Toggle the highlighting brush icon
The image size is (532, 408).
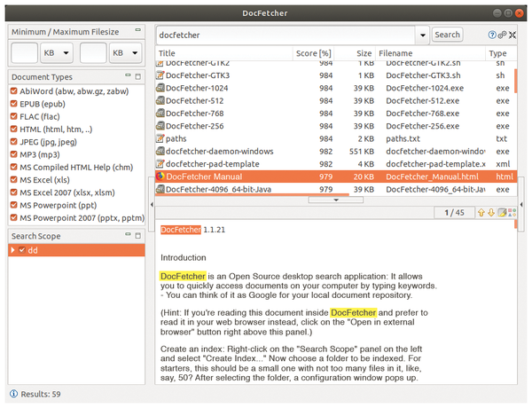point(502,213)
